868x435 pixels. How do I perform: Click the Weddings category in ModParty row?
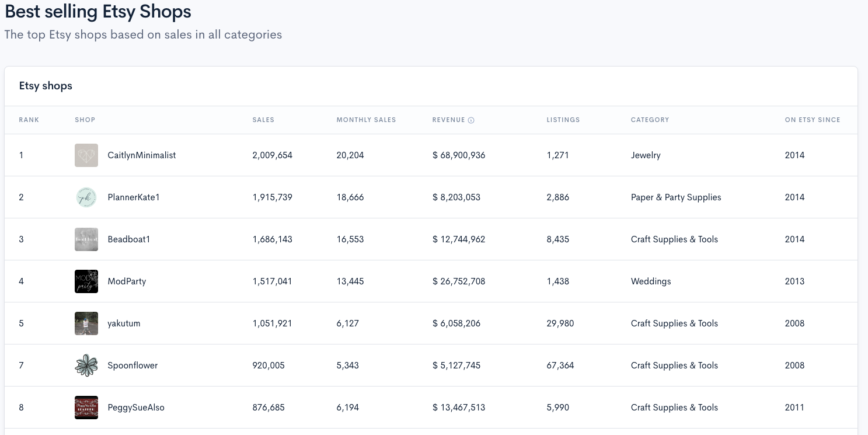[651, 281]
